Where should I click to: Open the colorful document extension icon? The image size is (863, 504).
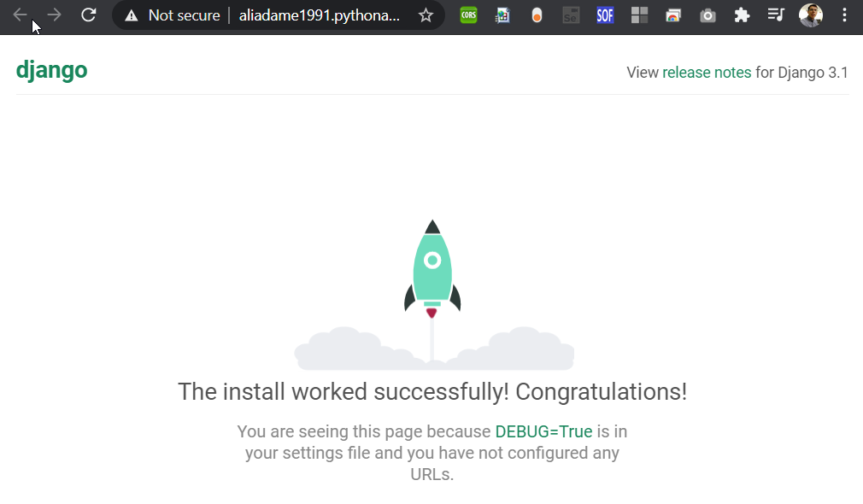pos(502,15)
